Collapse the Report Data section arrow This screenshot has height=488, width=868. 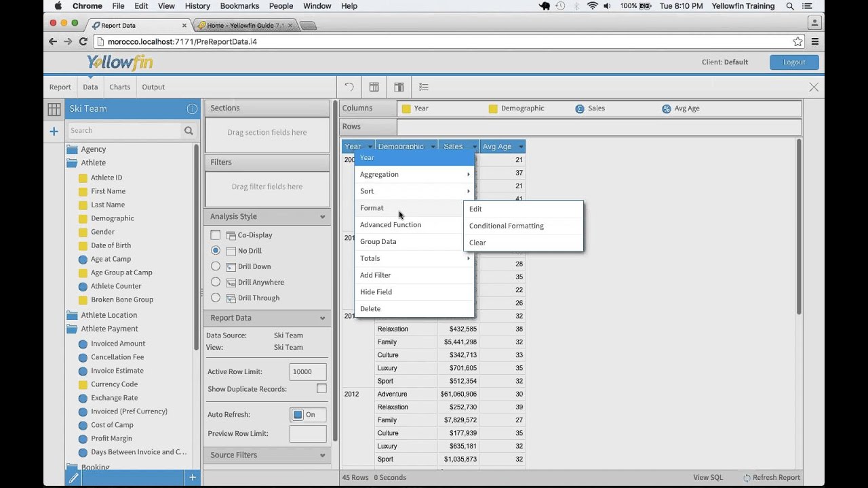coord(323,318)
